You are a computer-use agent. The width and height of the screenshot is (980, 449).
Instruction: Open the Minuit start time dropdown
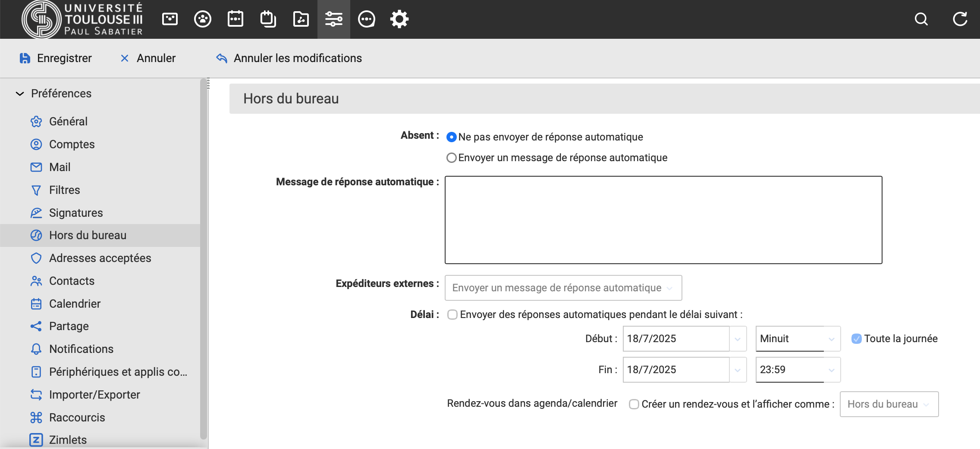(798, 339)
